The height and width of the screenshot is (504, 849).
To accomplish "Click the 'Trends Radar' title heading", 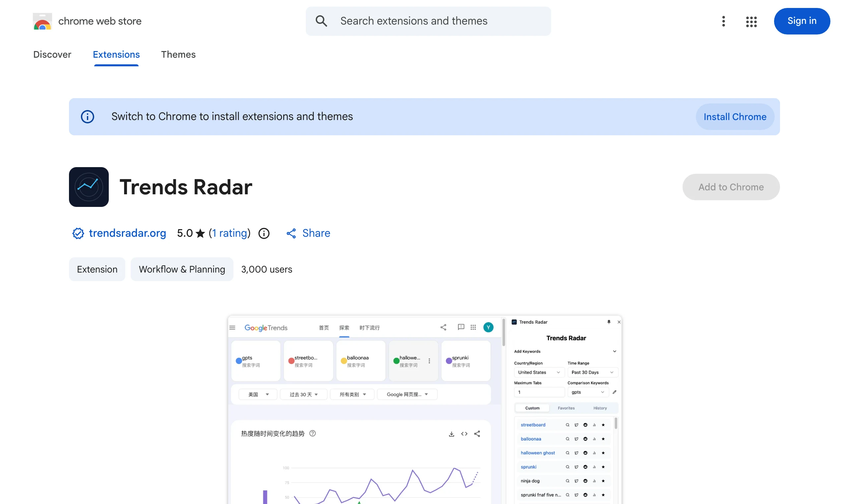I will click(x=186, y=187).
